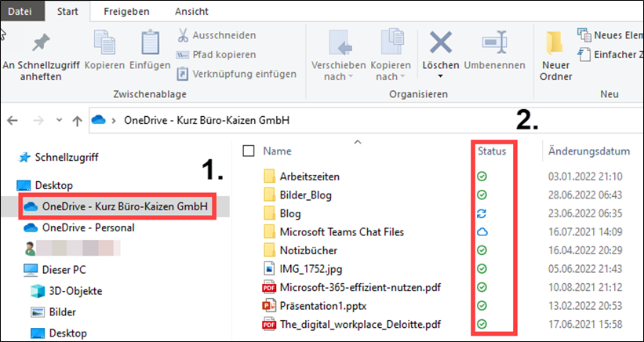644x342 pixels.
Task: Switch to the Ansicht ribbon tab
Action: point(192,12)
